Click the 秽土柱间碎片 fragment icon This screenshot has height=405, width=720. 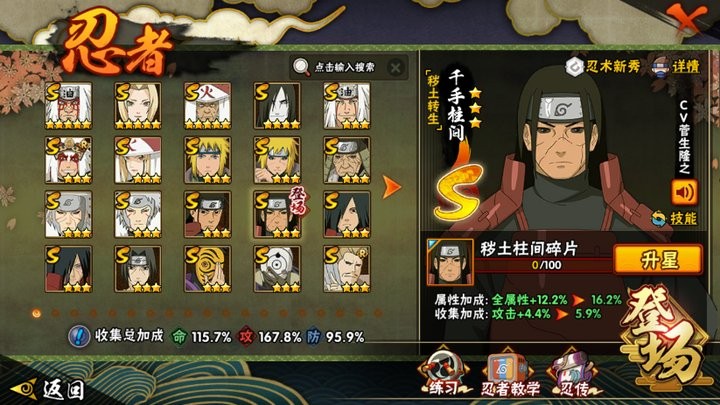coord(450,262)
